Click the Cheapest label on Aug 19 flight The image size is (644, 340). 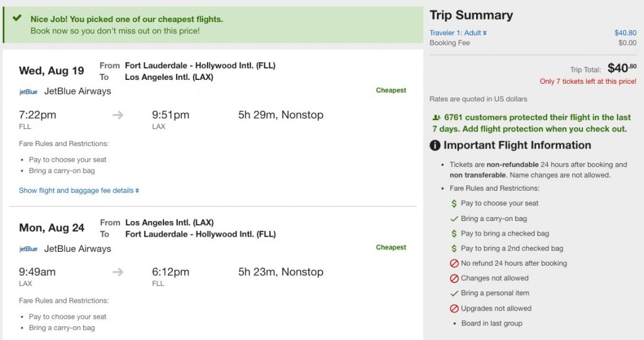[391, 90]
